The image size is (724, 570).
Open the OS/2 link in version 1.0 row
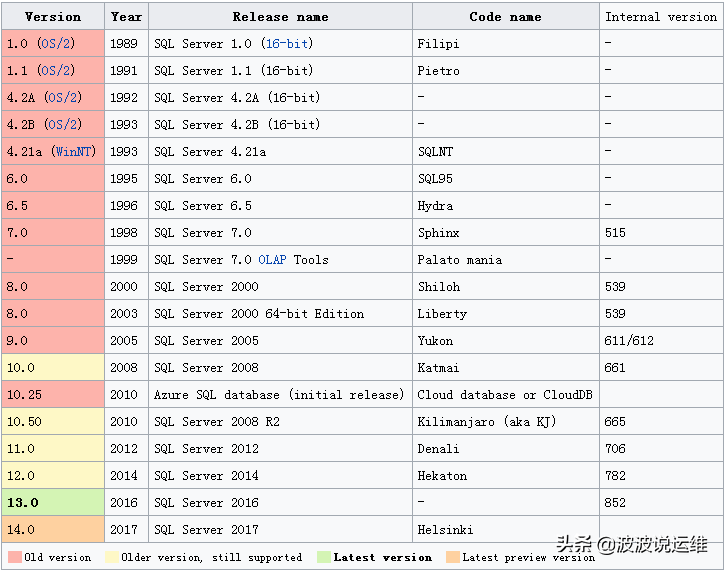coord(56,43)
